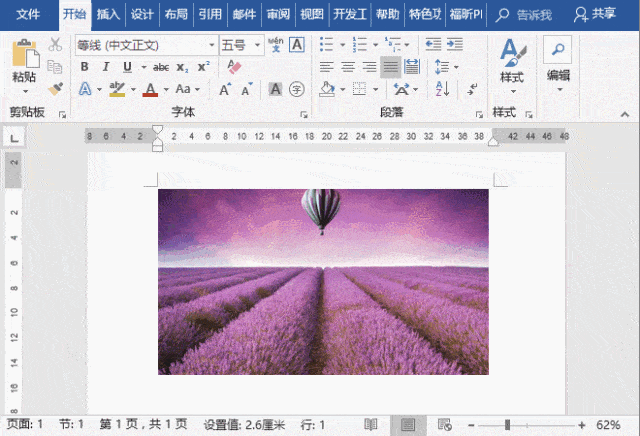Open font color dropdown arrow

pyautogui.click(x=166, y=89)
